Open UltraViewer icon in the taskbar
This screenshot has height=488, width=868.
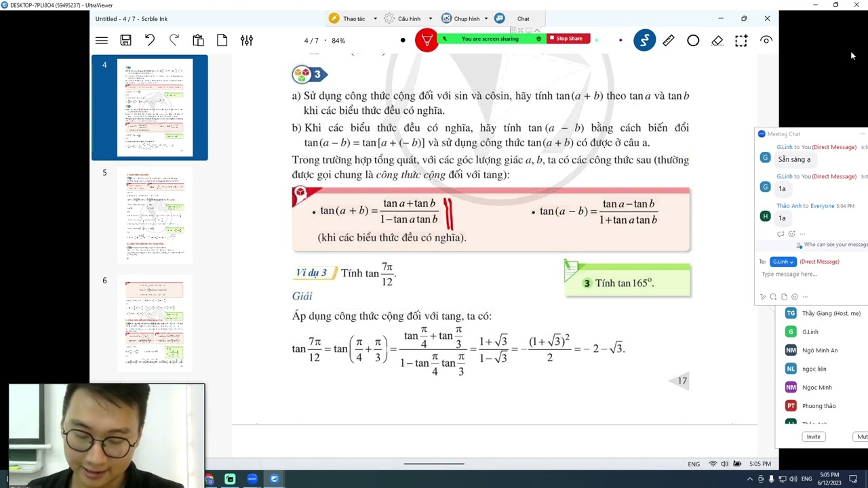[x=274, y=479]
